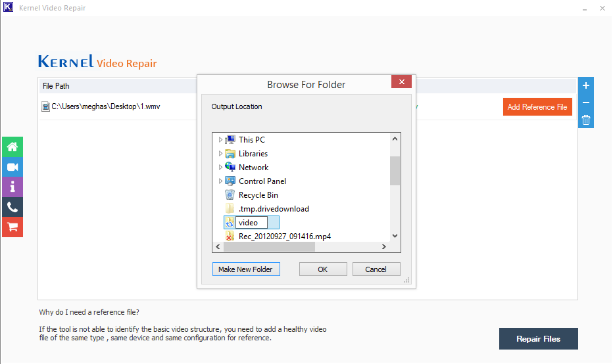Click the 1.wmv video file icon
This screenshot has height=364, width=613.
pos(46,106)
